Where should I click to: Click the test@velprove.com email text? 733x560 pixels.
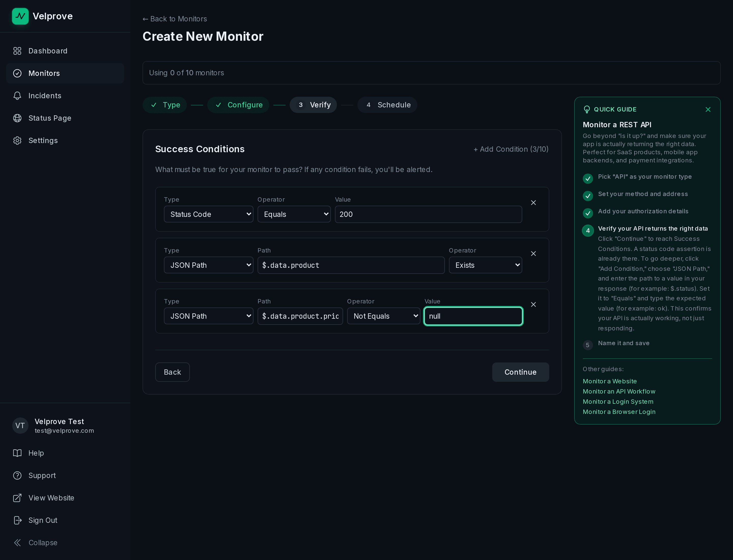pyautogui.click(x=64, y=431)
